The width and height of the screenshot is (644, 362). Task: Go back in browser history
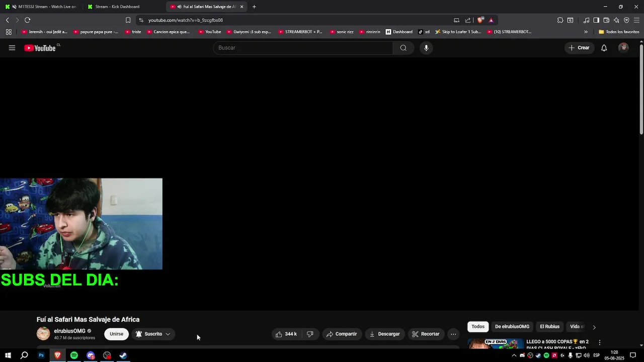[7, 20]
